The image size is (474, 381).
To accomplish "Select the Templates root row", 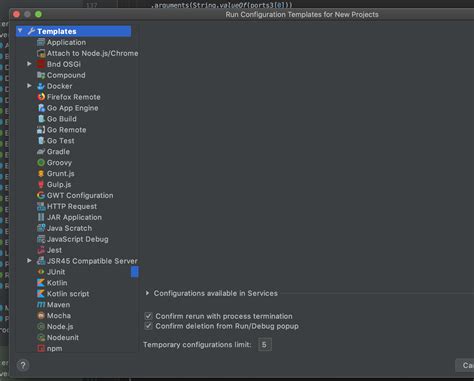I will [x=73, y=31].
